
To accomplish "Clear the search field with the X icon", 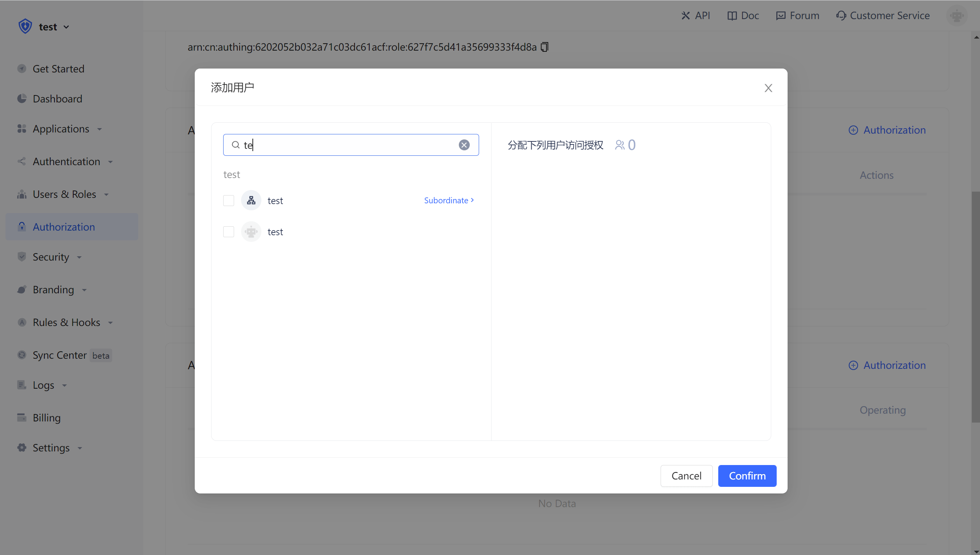I will click(464, 144).
